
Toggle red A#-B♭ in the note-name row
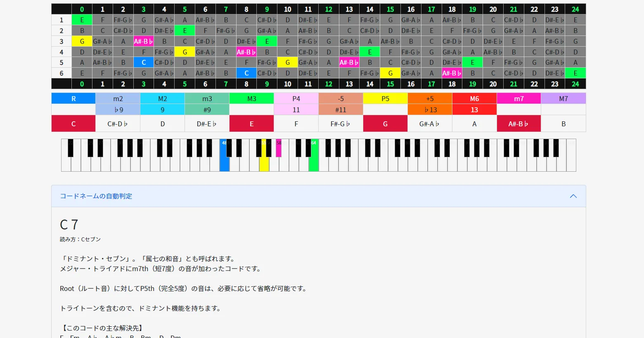tap(519, 124)
